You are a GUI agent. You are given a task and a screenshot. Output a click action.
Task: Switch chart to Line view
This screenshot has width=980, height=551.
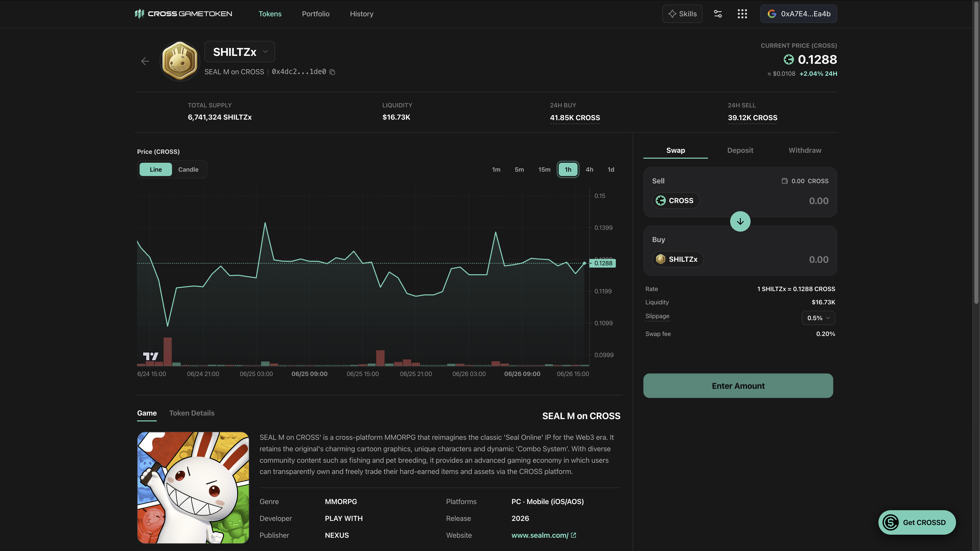pos(156,170)
